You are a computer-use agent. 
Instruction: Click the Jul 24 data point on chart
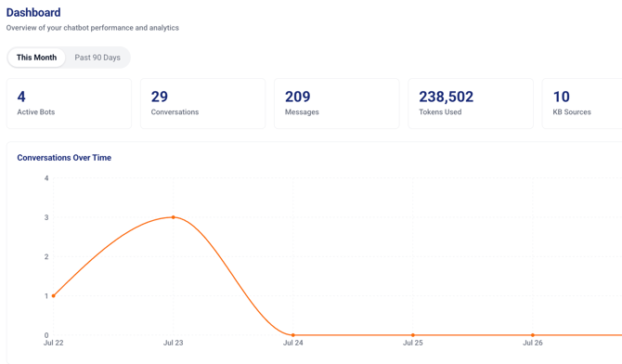click(x=293, y=335)
